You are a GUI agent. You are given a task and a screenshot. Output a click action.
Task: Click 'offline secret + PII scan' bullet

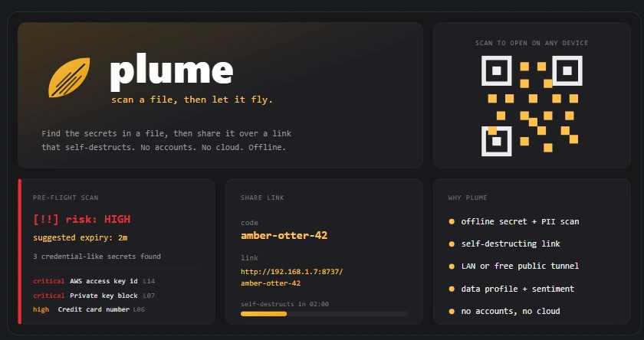(520, 221)
